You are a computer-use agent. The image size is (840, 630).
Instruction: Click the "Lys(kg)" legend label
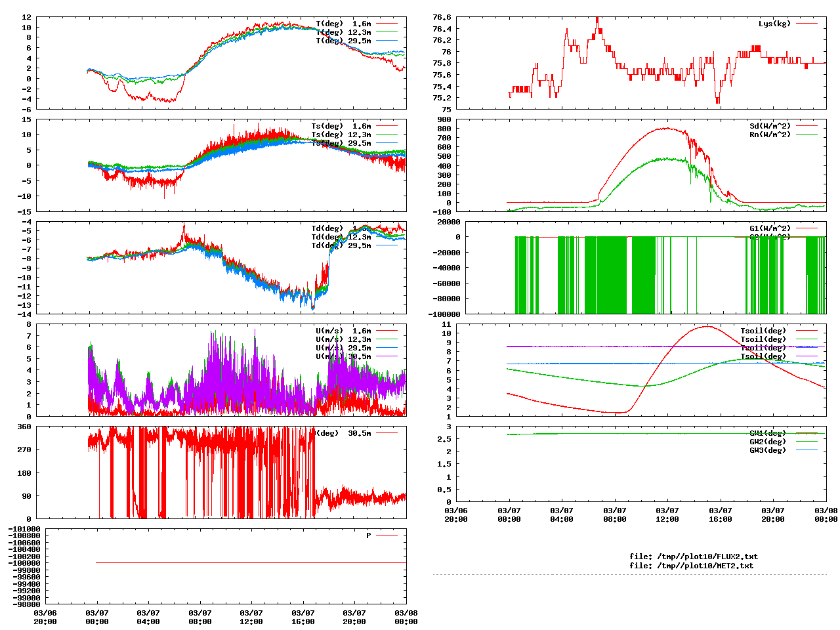tap(774, 24)
